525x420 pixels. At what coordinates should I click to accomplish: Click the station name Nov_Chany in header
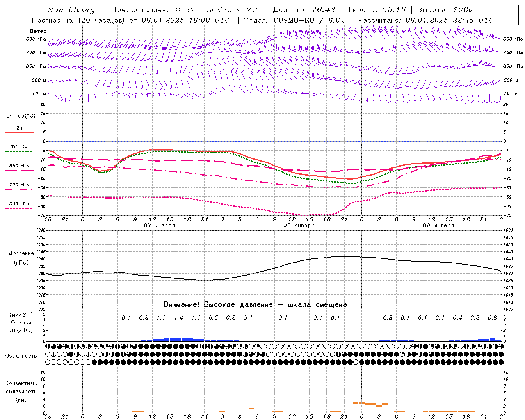pos(71,10)
